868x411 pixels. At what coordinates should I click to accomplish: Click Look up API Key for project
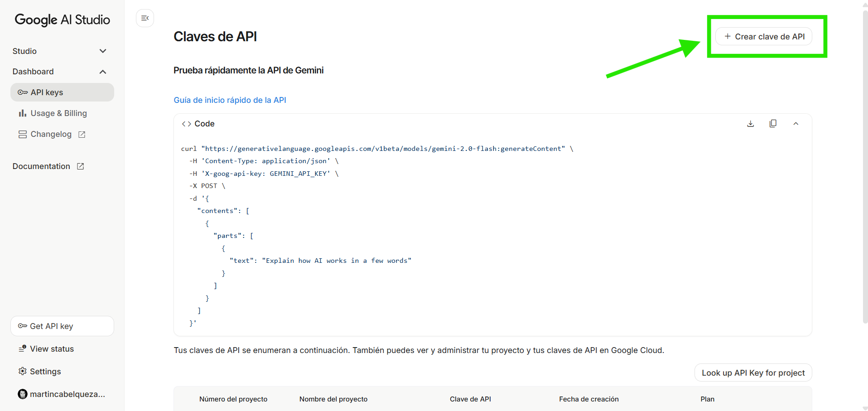tap(753, 373)
